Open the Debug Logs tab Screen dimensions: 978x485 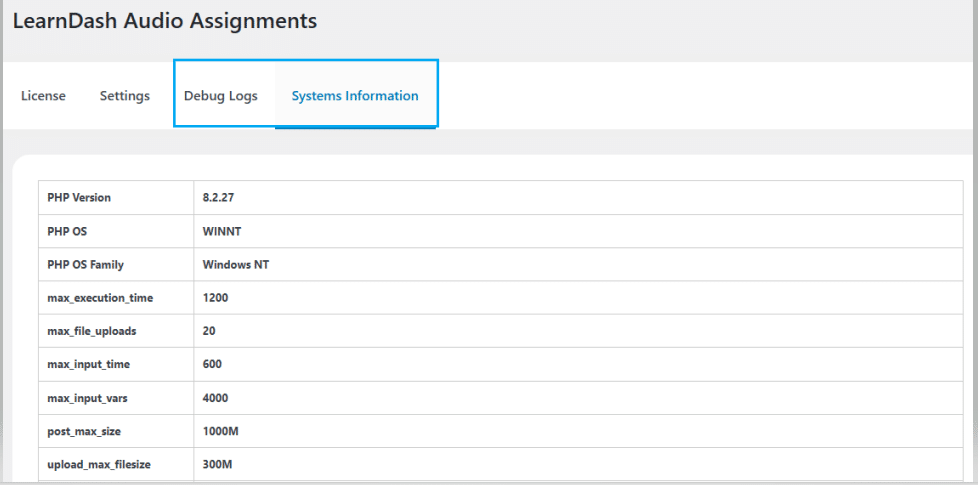coord(221,96)
